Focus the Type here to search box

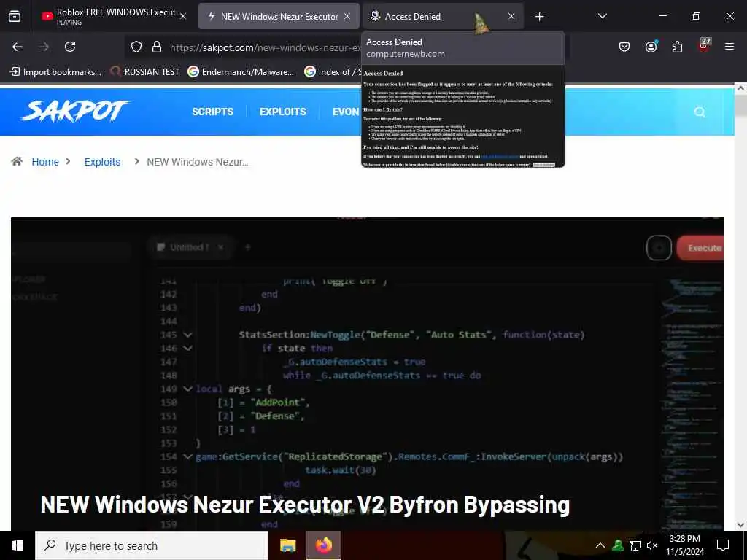point(152,545)
